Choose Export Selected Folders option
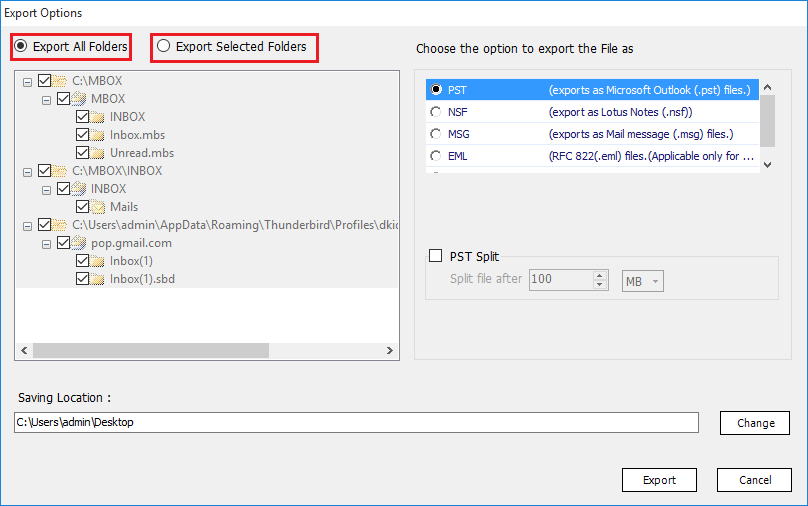Image resolution: width=808 pixels, height=506 pixels. [x=163, y=46]
